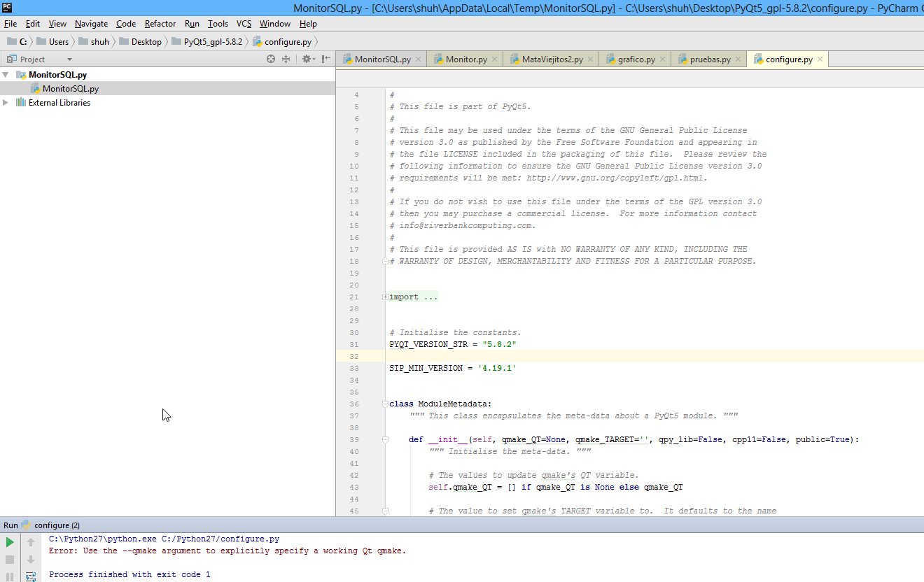Open the Help menu

(x=308, y=24)
